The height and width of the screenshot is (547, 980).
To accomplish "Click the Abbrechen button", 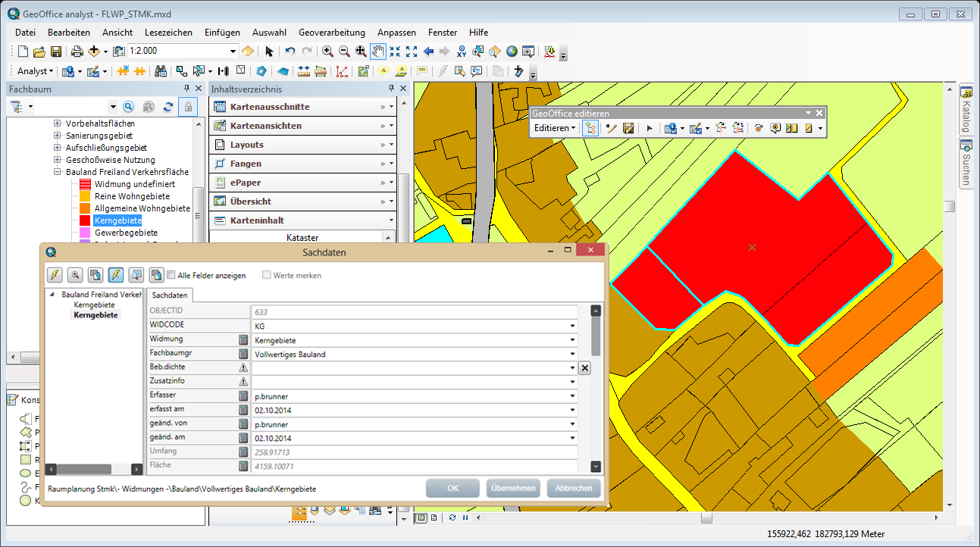I will pos(574,488).
